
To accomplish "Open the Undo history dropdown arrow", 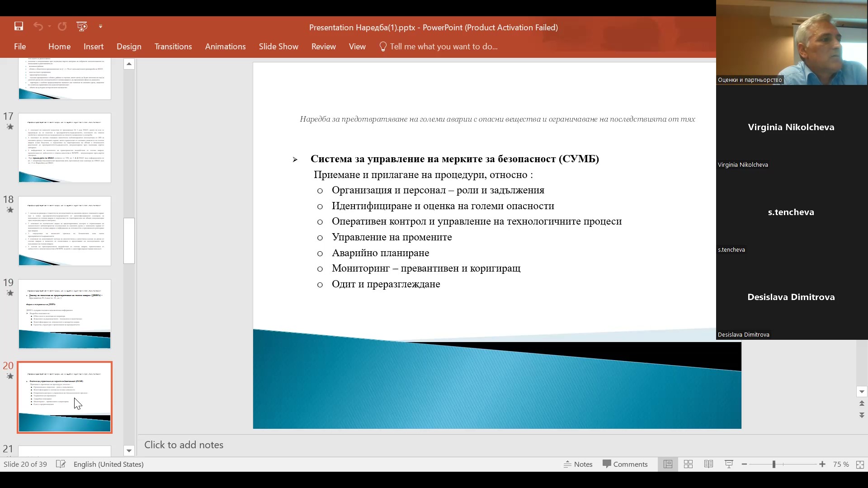I will (49, 27).
